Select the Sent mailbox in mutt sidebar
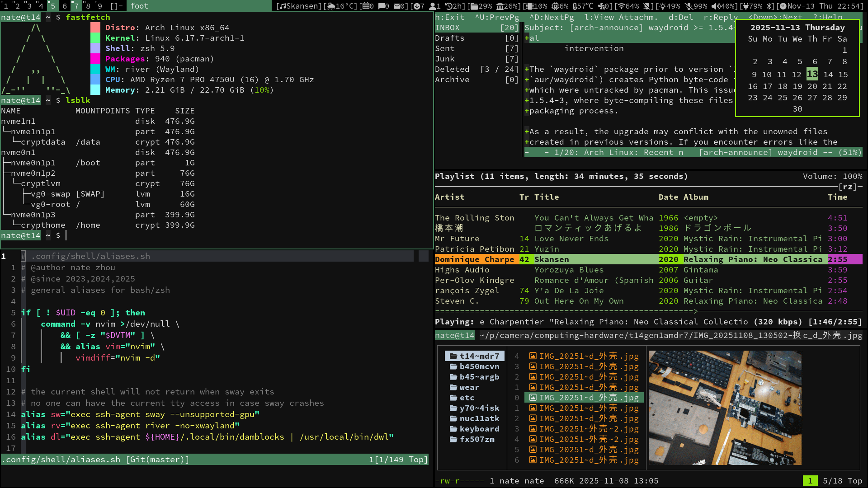The height and width of the screenshot is (488, 868). pos(476,48)
